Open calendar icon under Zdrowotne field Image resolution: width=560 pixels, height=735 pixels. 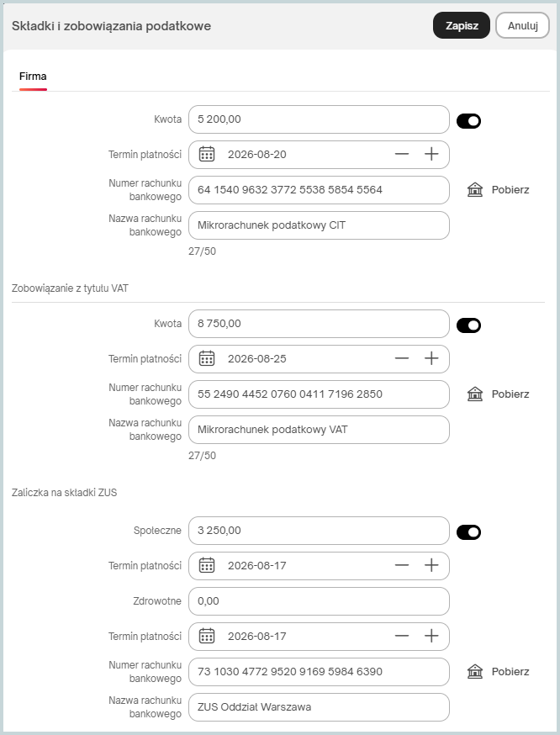207,636
